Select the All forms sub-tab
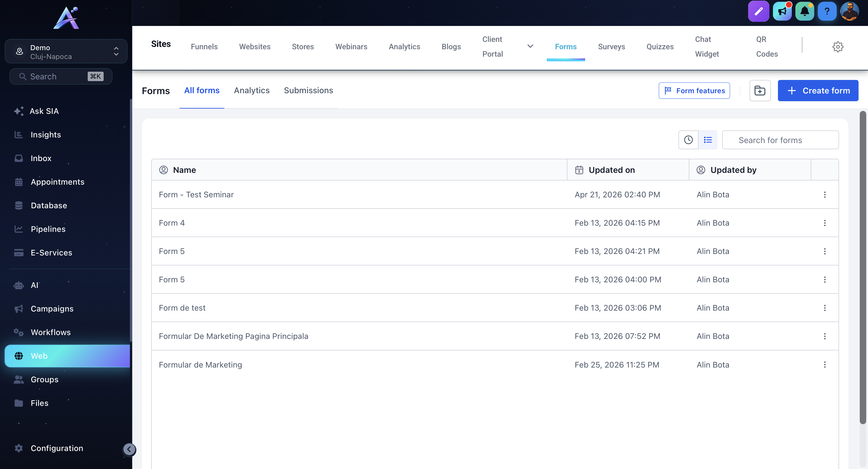This screenshot has width=868, height=469. pyautogui.click(x=202, y=90)
